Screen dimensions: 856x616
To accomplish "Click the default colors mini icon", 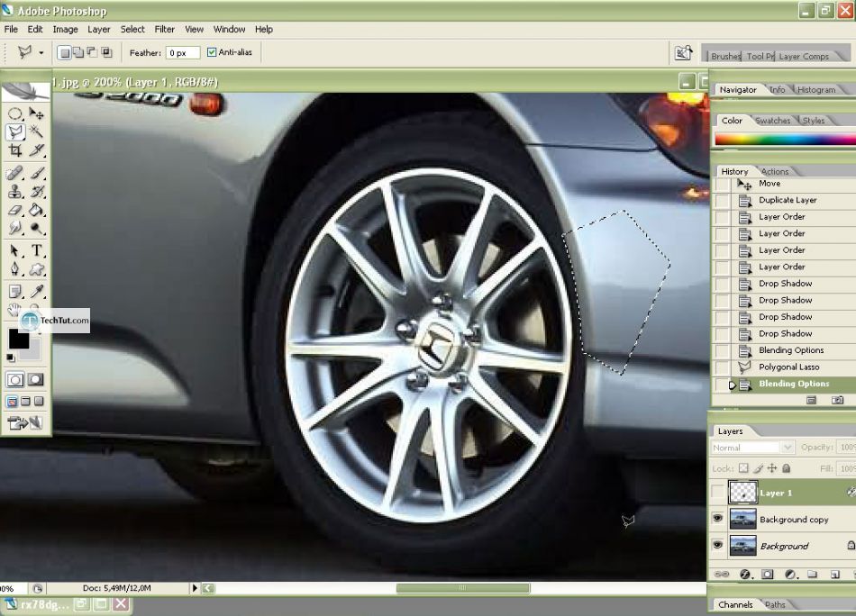I will coord(11,358).
